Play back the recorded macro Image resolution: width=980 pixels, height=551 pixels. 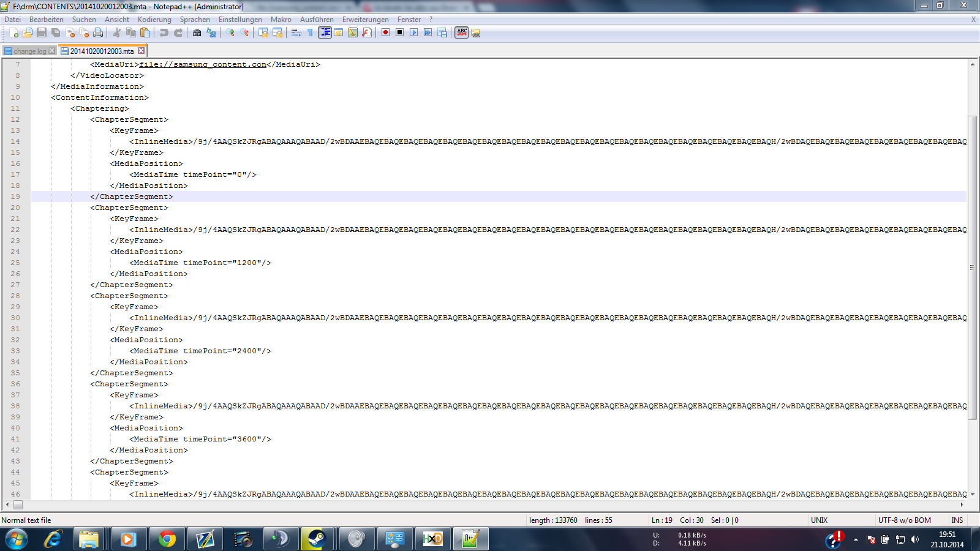tap(414, 32)
